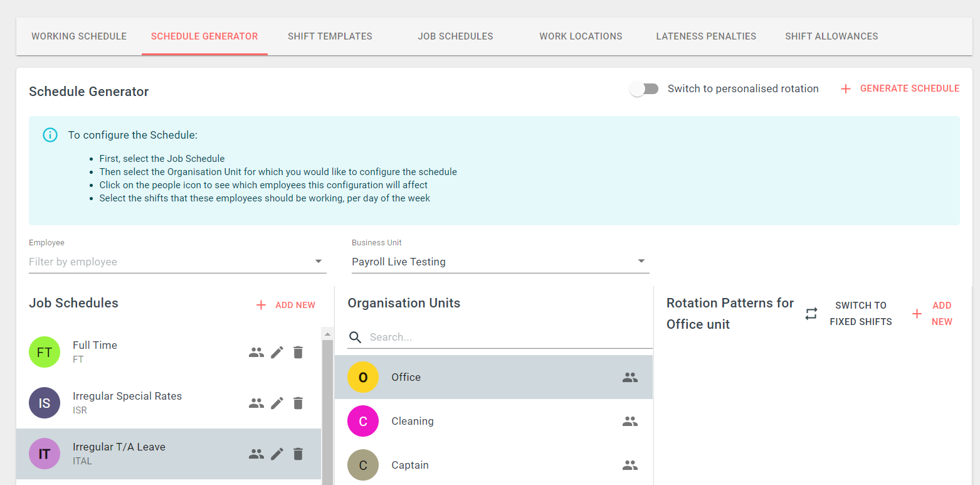Click the Job Schedules list scrollbar

327,413
